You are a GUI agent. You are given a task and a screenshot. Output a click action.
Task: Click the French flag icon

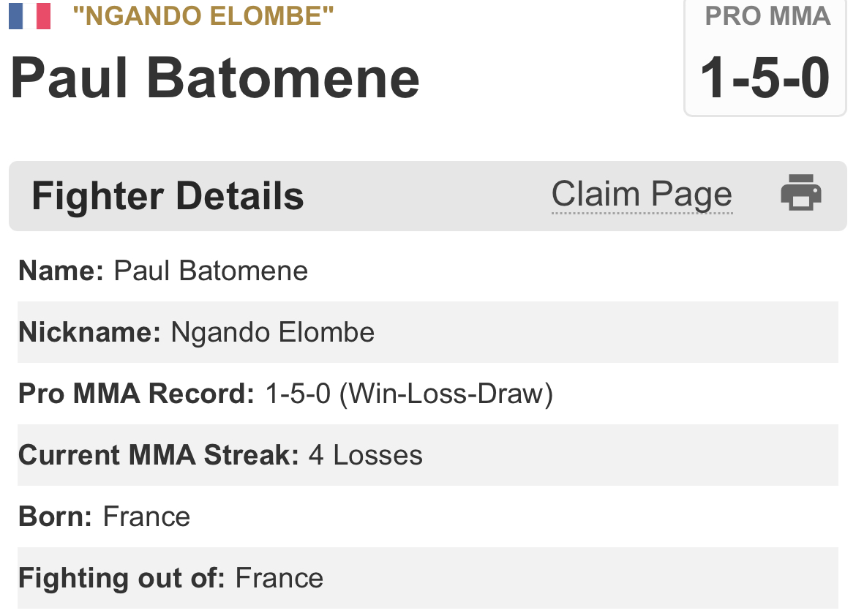[x=30, y=16]
